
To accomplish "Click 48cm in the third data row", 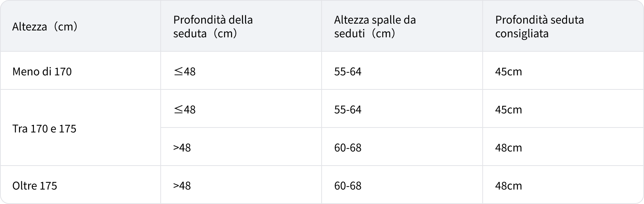I will point(508,148).
